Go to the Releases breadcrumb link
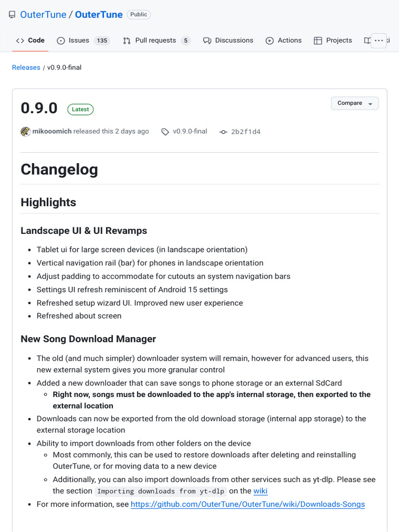The width and height of the screenshot is (399, 532). pyautogui.click(x=26, y=68)
